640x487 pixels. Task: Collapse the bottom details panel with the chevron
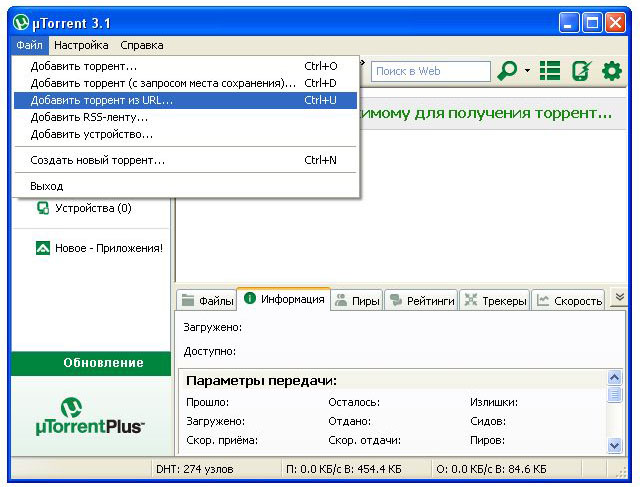point(618,298)
